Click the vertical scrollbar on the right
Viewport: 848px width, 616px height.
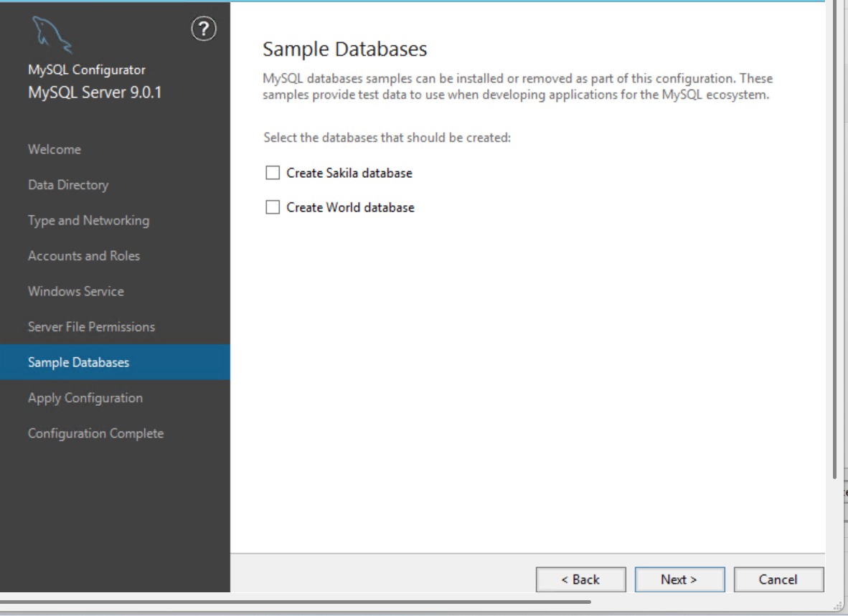(834, 238)
